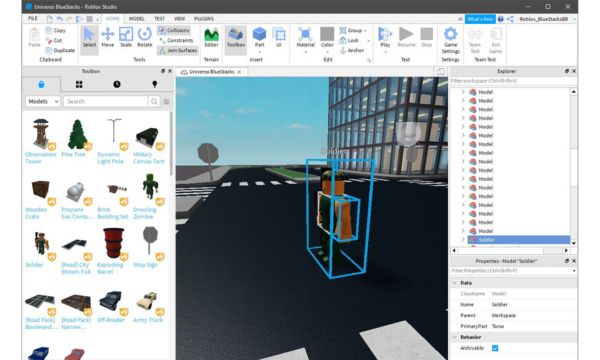Switch to the TEST ribbon tab
600x360 pixels.
tap(160, 18)
